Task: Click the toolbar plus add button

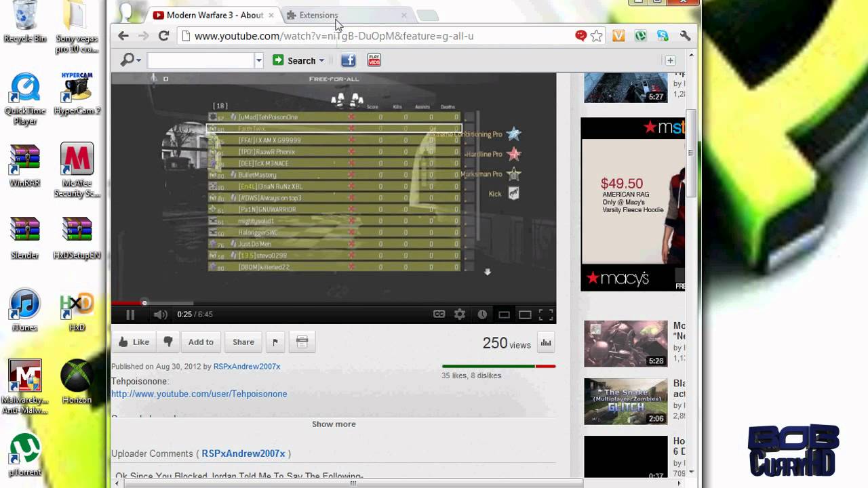Action: [x=670, y=60]
